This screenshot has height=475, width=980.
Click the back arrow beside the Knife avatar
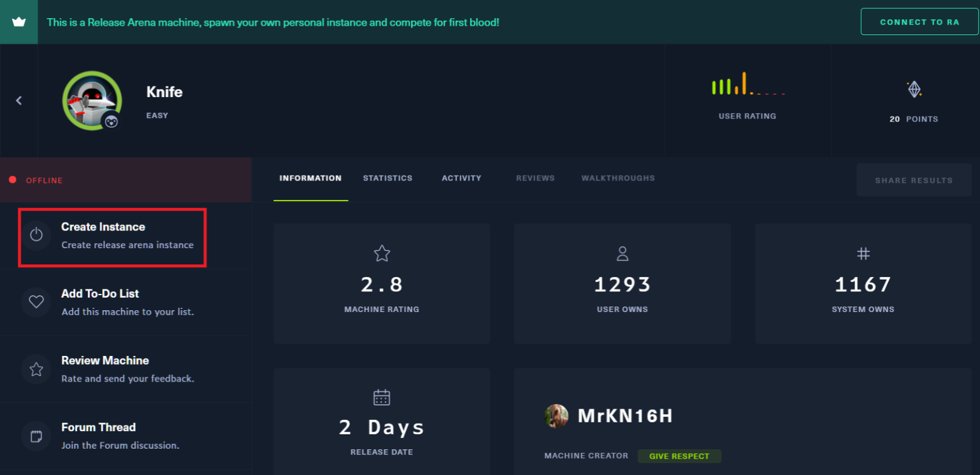click(x=19, y=100)
